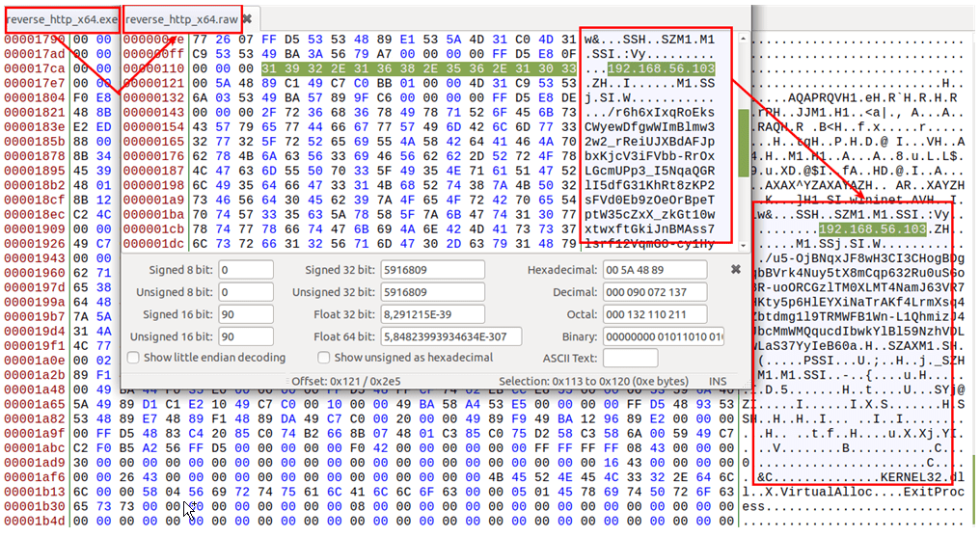980x537 pixels.
Task: Click KERNEL32.dl text in the exe ASCII column
Action: click(x=923, y=477)
